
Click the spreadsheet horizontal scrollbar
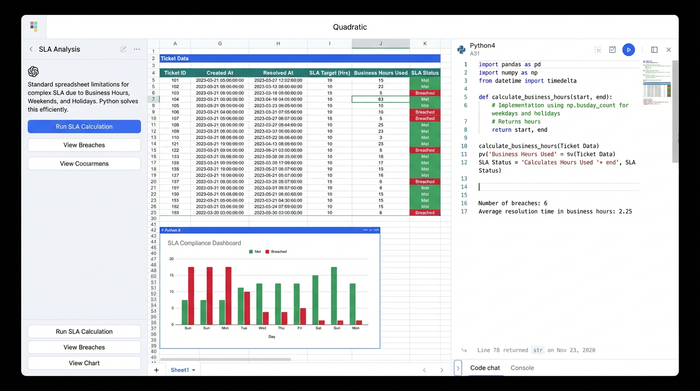[225, 359]
